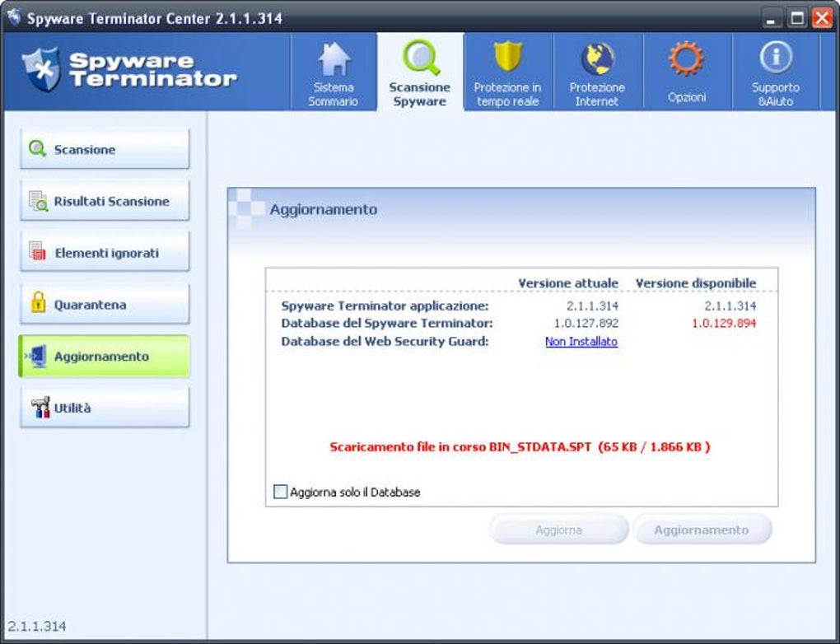Open the Scansione sidebar button
This screenshot has width=840, height=644.
105,148
